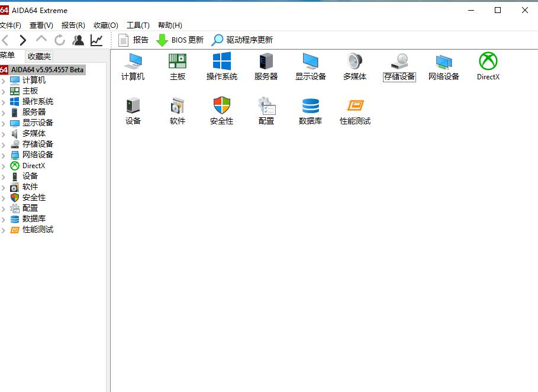Viewport: 538px width, 392px height.
Task: Expand the 显示设备 tree node
Action: pos(4,123)
